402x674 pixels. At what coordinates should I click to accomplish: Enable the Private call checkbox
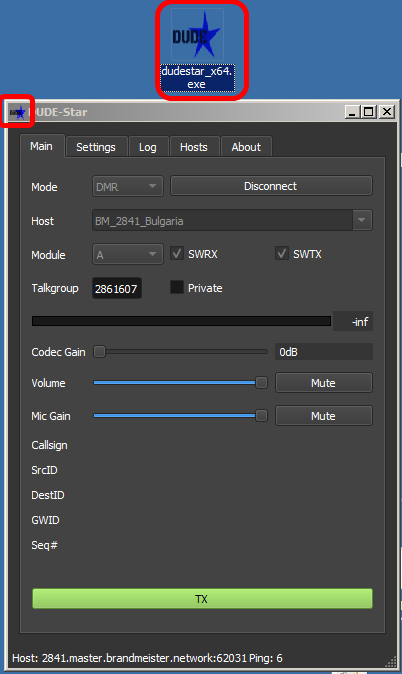(177, 287)
